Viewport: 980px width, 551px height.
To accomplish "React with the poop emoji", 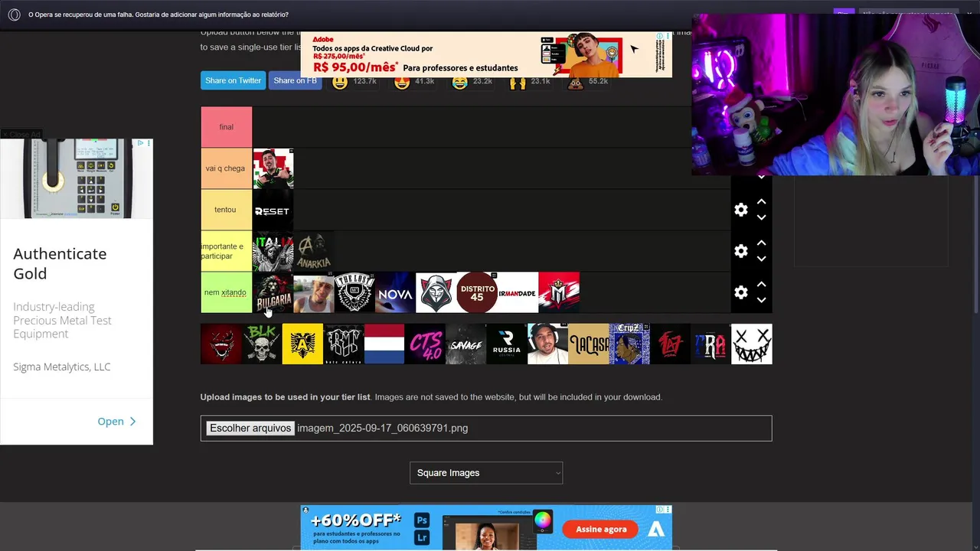I will click(575, 81).
